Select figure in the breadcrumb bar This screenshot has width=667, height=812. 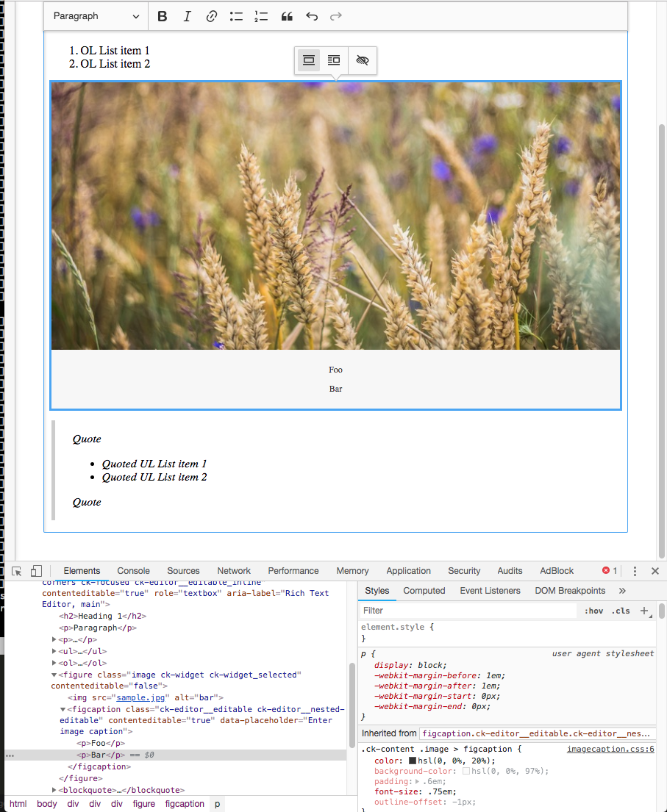click(143, 804)
